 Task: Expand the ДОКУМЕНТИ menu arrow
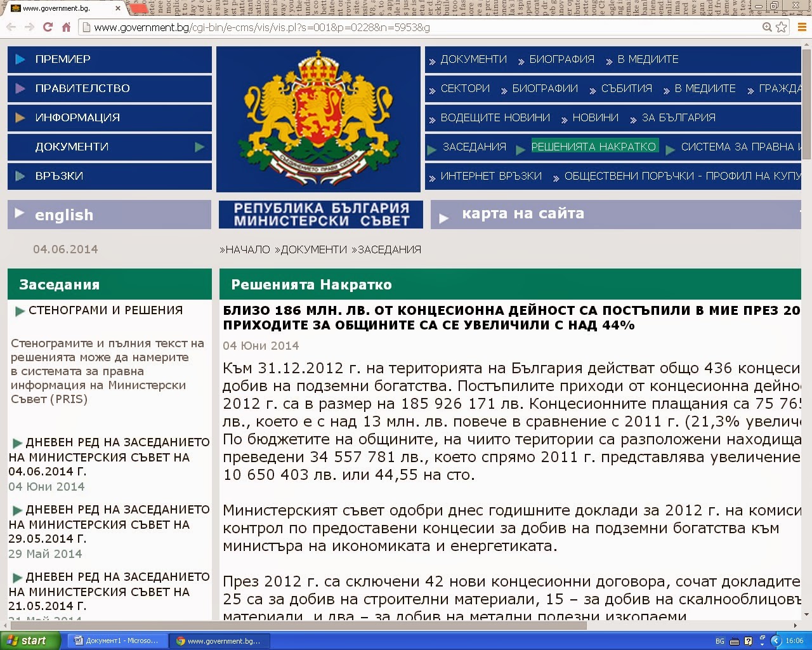click(200, 147)
